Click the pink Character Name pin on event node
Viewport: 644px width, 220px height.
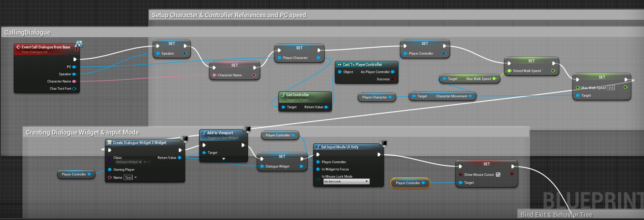(74, 81)
